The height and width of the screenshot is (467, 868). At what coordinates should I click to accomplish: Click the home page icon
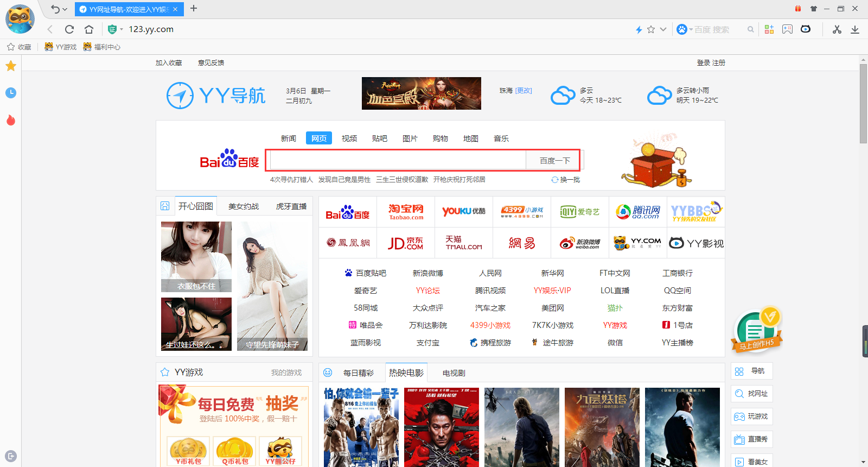[x=89, y=29]
